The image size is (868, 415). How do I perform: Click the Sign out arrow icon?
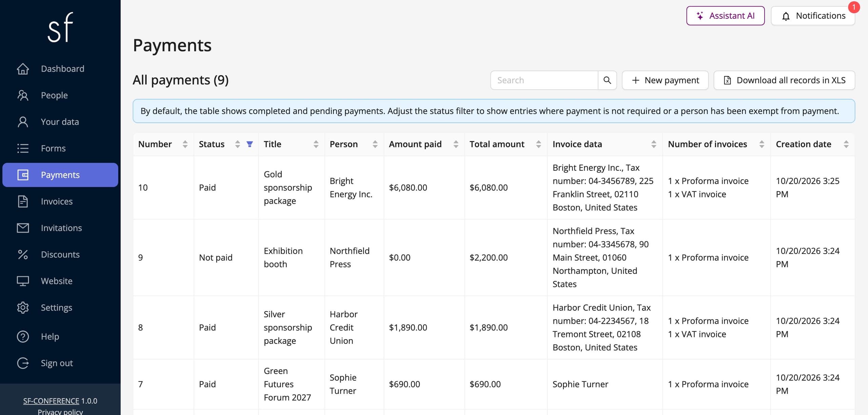[x=23, y=363]
